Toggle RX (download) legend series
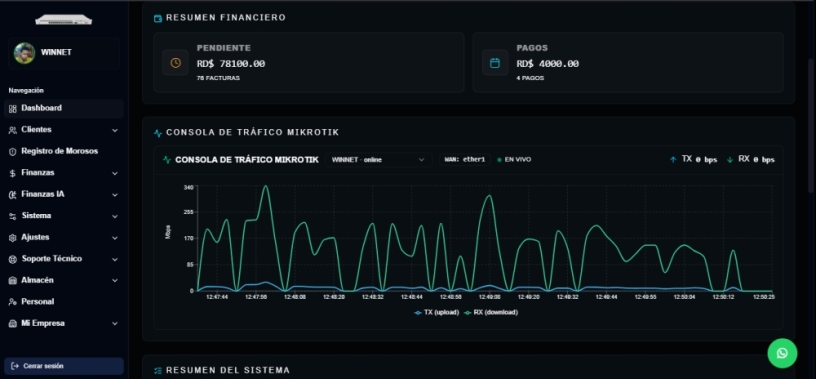Screen dimensions: 816x379 pyautogui.click(x=491, y=312)
